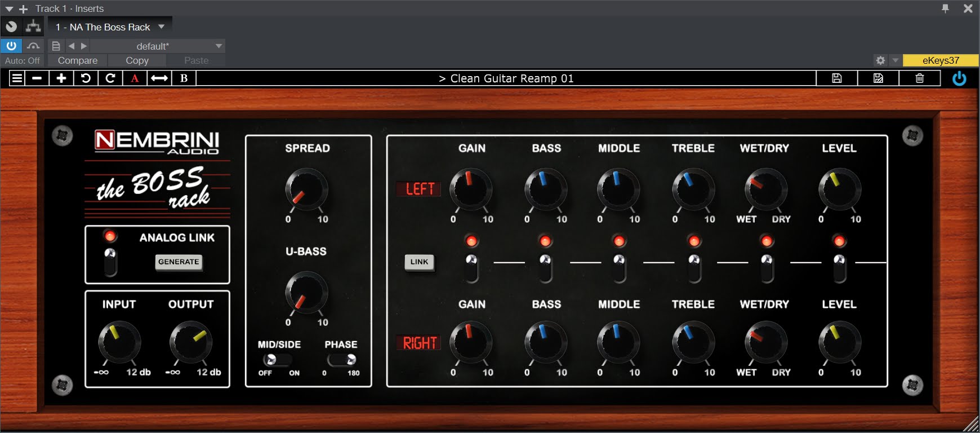Screen dimensions: 980x433
Task: Toggle the Studio One bypass power button
Action: click(x=11, y=46)
